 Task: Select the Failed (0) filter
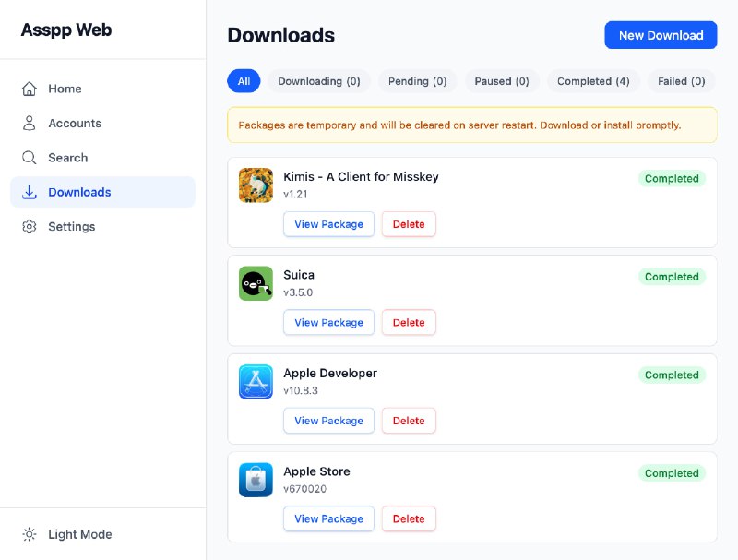coord(681,81)
